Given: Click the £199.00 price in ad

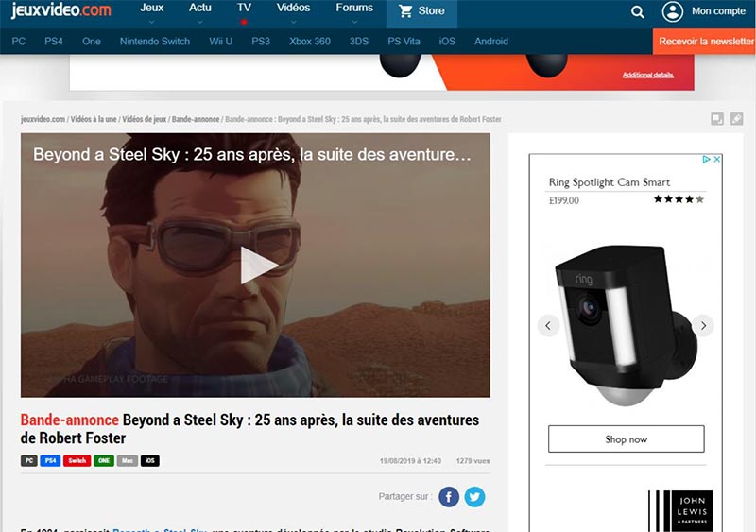Looking at the screenshot, I should point(563,200).
